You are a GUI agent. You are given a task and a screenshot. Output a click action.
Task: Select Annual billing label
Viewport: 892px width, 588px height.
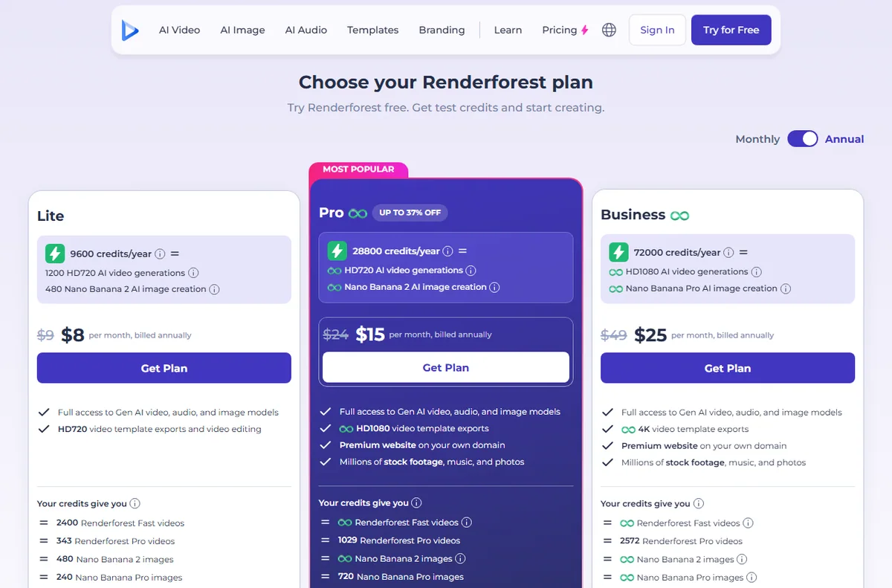844,139
